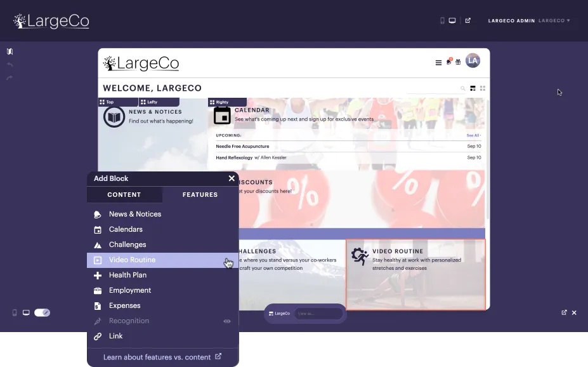Choose the Video Routine block option
This screenshot has height=367, width=588.
click(x=163, y=260)
